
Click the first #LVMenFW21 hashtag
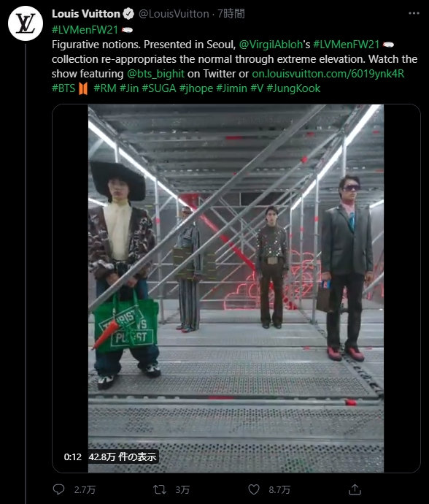click(85, 30)
